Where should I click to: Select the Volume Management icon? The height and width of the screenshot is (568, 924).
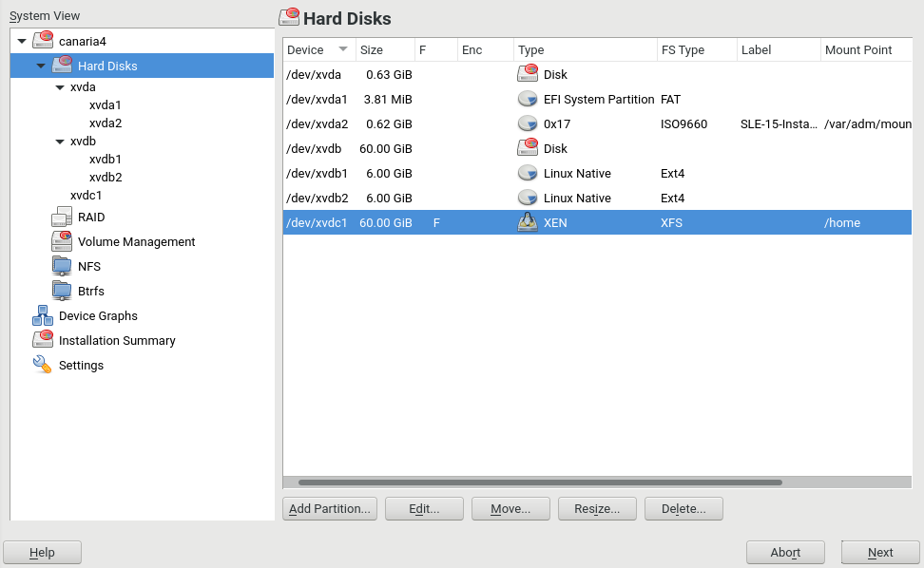(x=62, y=242)
